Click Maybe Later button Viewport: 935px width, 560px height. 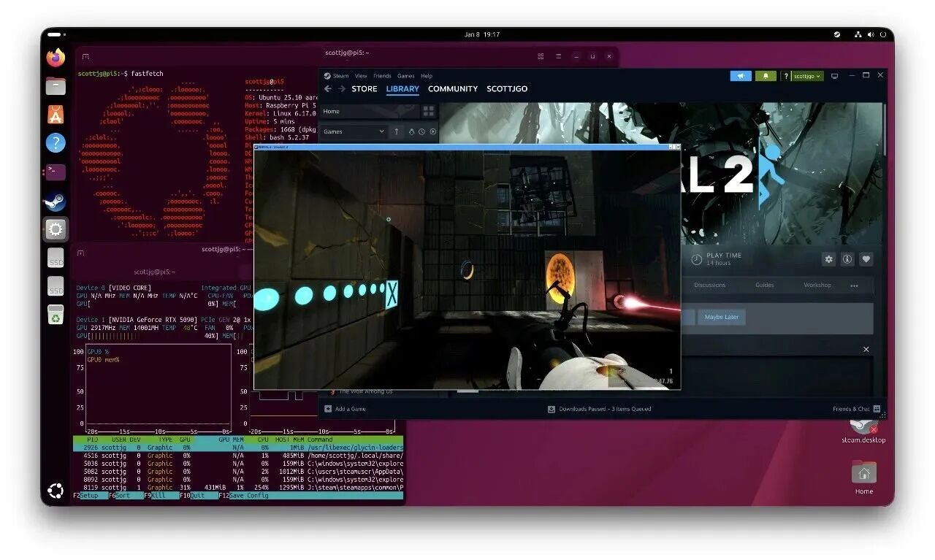(722, 317)
